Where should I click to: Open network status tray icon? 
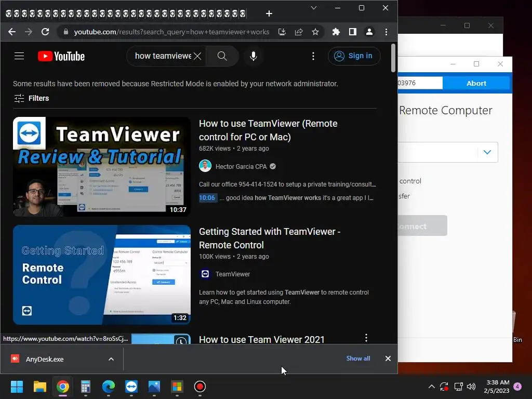(x=458, y=387)
